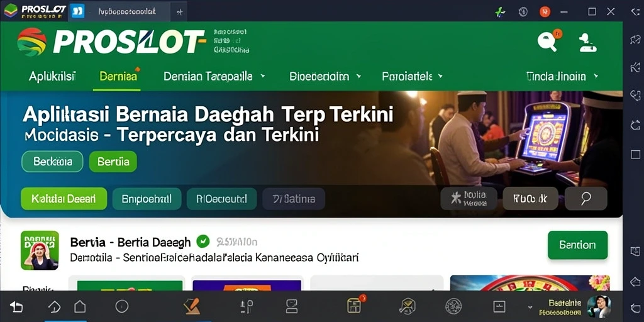The height and width of the screenshot is (322, 644).
Task: Click the back arrow icon in bottom bar
Action: (x=16, y=306)
